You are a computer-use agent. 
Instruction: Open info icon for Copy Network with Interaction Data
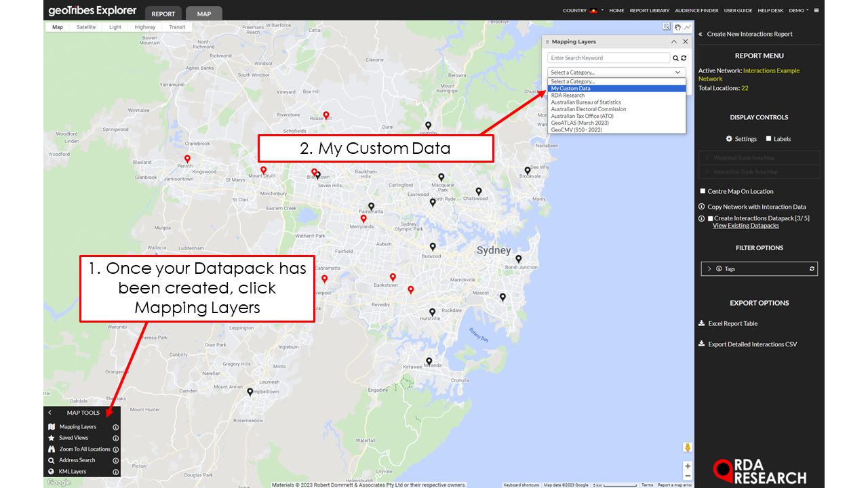(702, 207)
